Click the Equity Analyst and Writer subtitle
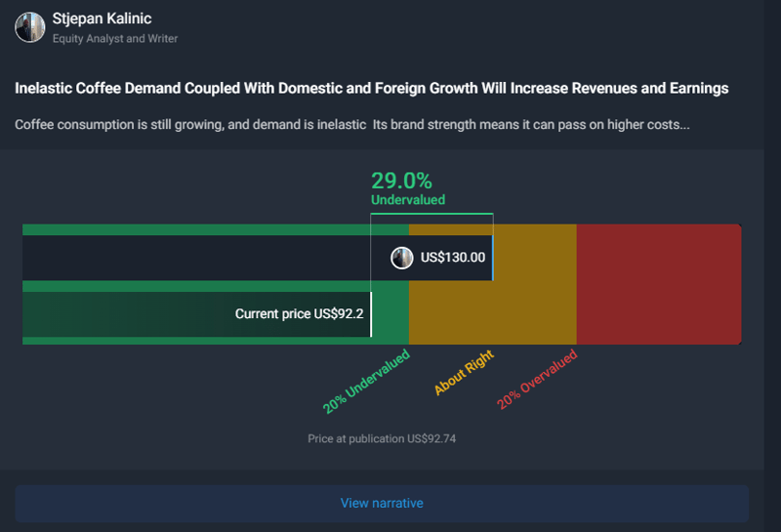Viewport: 781px width, 532px height. pyautogui.click(x=115, y=39)
